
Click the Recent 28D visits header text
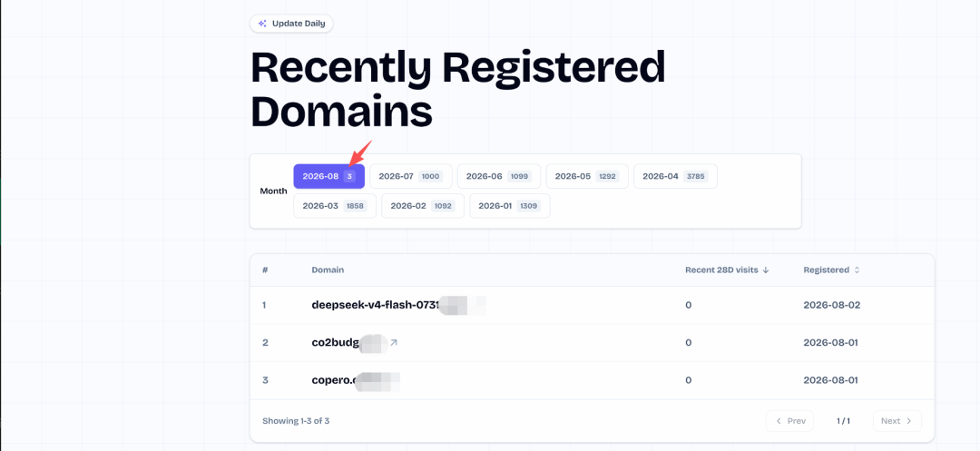coord(721,270)
